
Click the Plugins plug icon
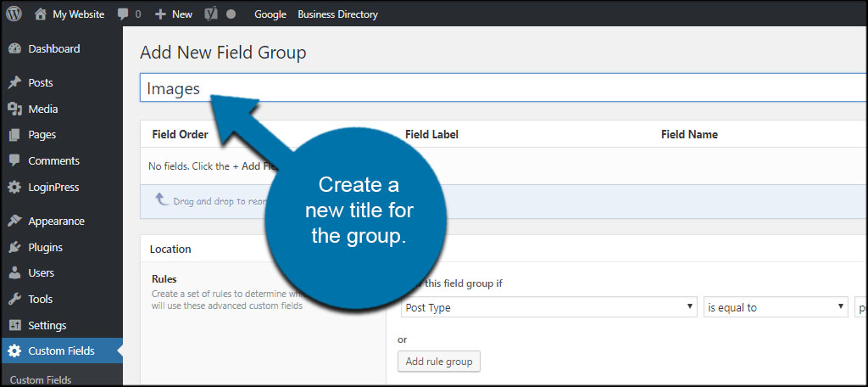14,248
